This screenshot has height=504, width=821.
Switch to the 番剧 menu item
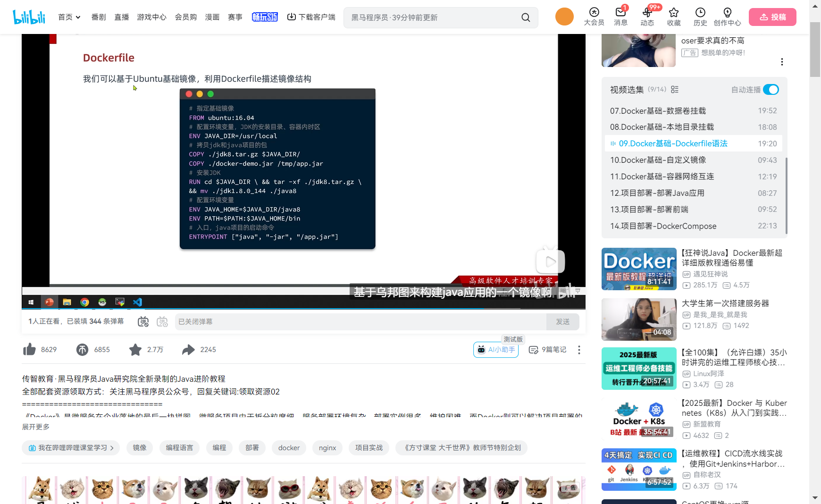coord(98,17)
